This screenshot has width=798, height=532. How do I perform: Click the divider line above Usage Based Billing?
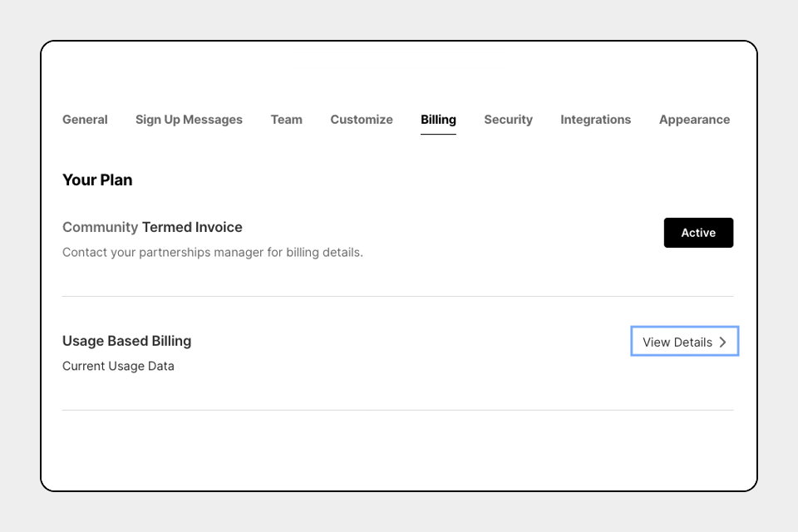tap(397, 296)
